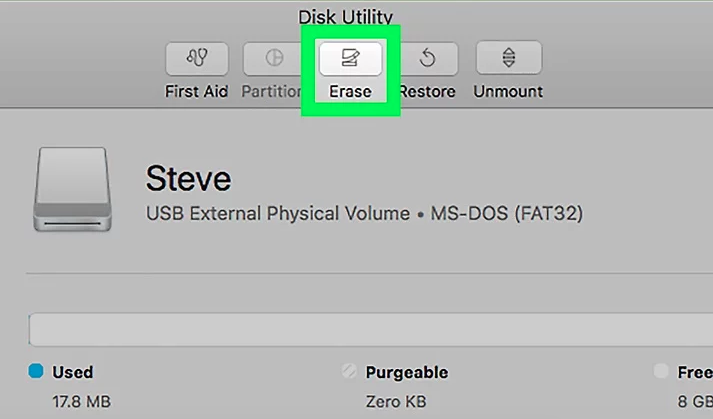Click the Purgeable Zero KB value
This screenshot has height=419, width=713.
tap(396, 402)
